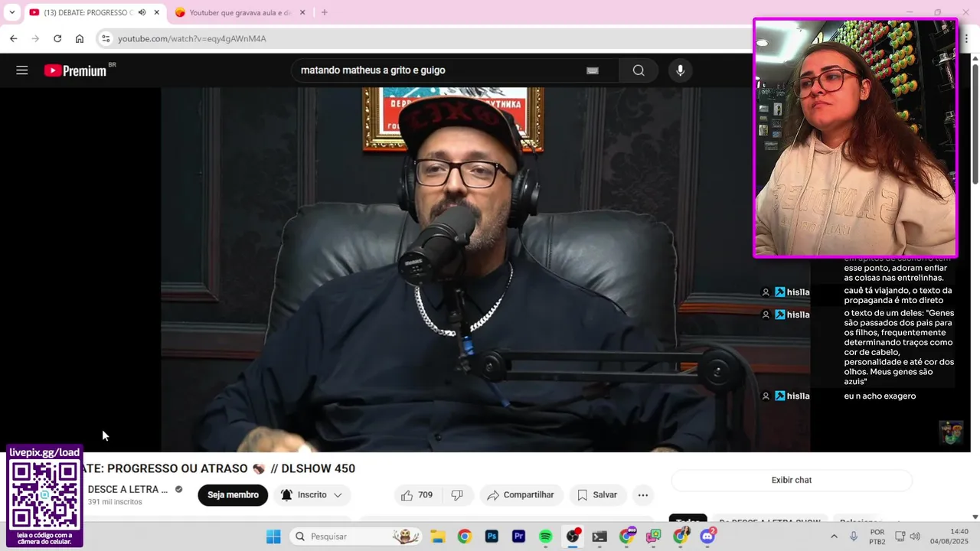This screenshot has height=551, width=980.
Task: Show hidden tray icons chevron
Action: (x=834, y=536)
